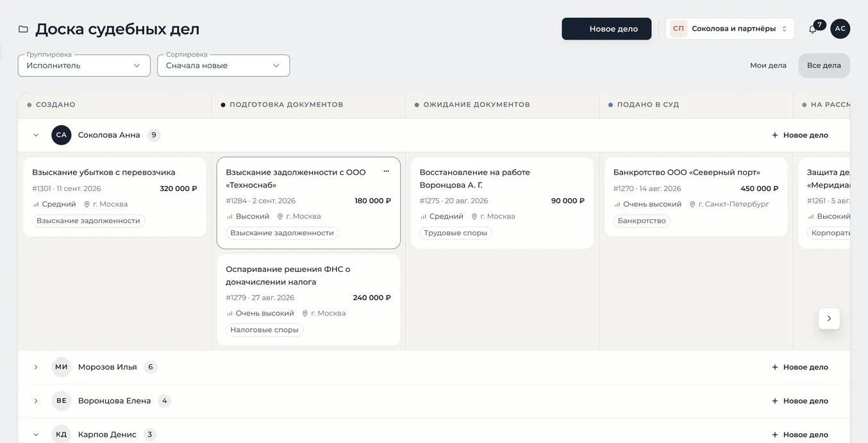Click the folder icon beside the board title

(23, 29)
